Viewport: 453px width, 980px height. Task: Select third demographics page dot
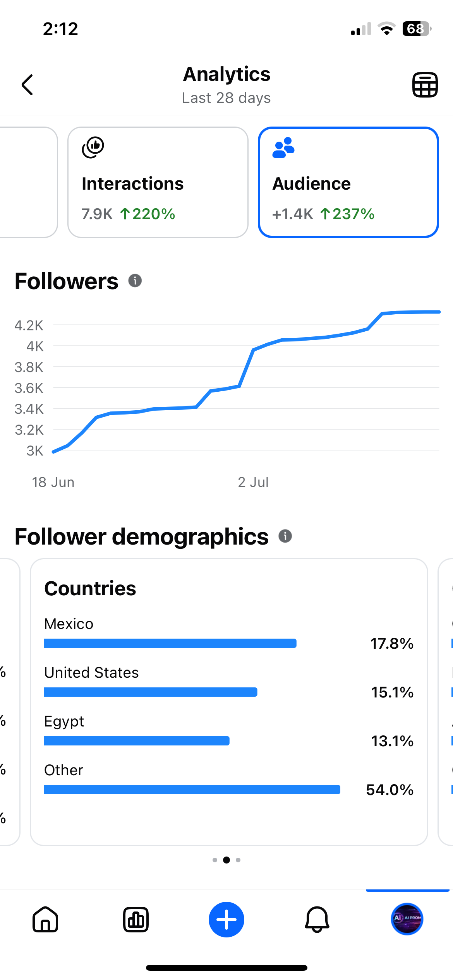pyautogui.click(x=238, y=860)
